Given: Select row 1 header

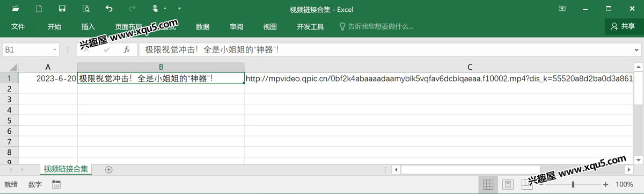Looking at the screenshot, I should tap(9, 78).
